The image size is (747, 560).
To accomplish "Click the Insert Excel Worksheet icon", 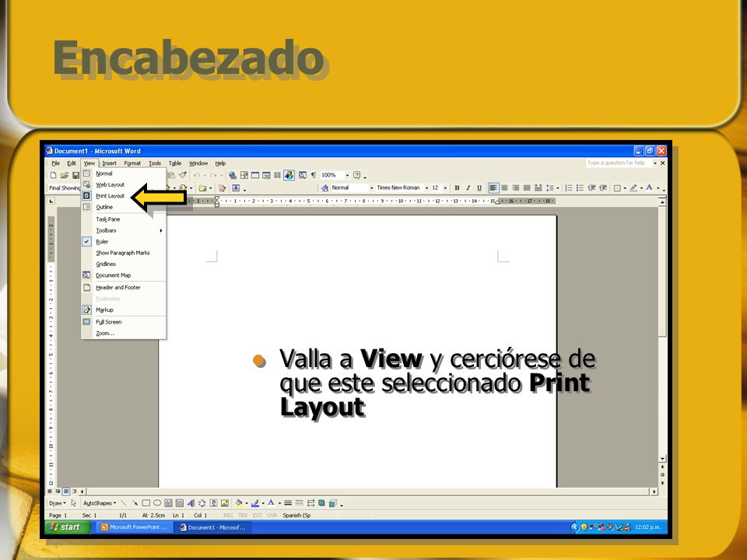I will point(266,175).
